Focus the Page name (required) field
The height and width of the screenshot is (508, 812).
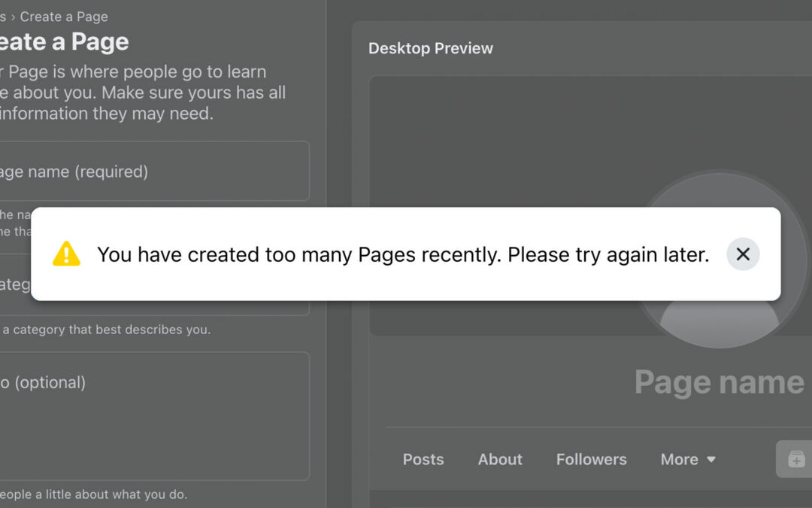pos(150,172)
